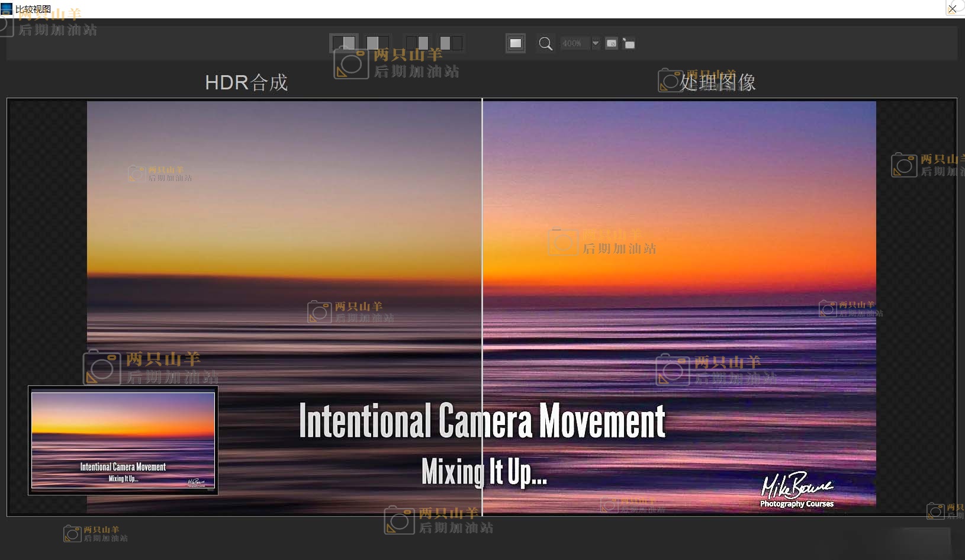
Task: Activate the magnifier zoom tool
Action: (x=545, y=44)
